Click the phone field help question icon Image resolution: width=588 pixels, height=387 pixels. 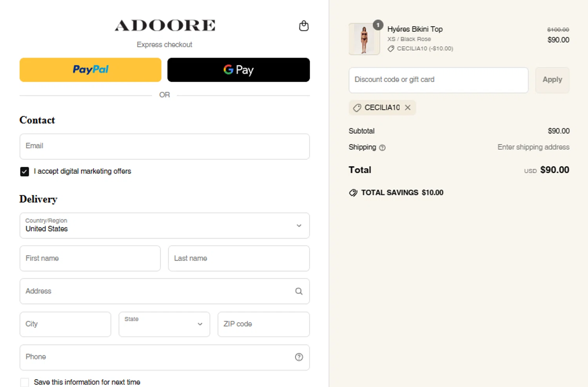pos(299,357)
